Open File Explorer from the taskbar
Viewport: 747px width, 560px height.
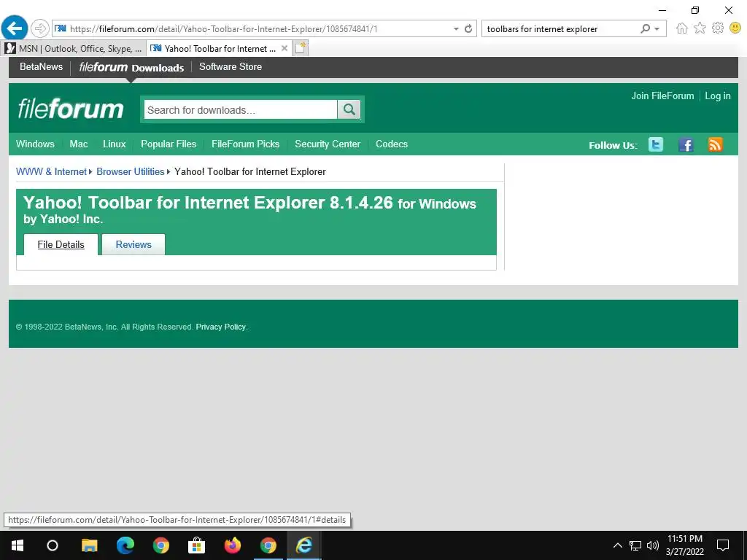pyautogui.click(x=89, y=545)
